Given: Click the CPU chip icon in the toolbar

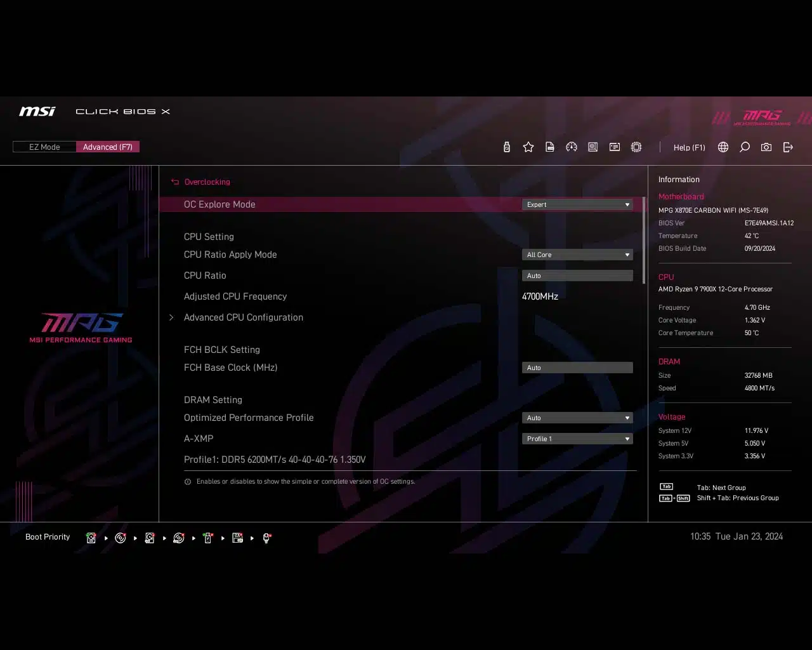Looking at the screenshot, I should click(636, 147).
